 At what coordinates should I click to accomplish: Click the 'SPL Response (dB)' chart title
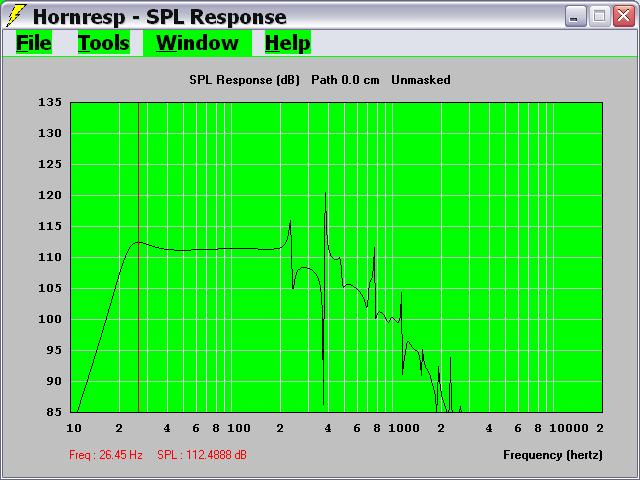pyautogui.click(x=244, y=80)
